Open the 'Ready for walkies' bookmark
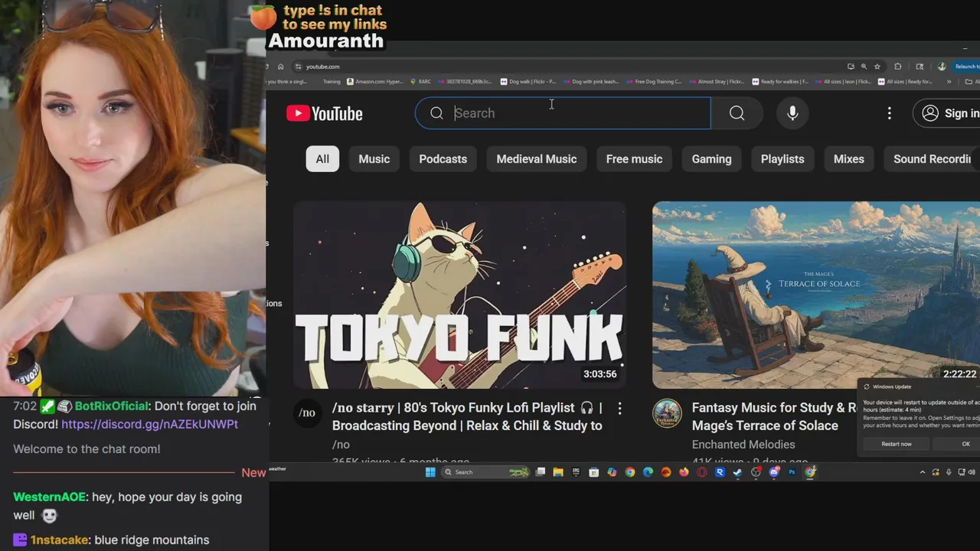980x551 pixels. pos(780,81)
